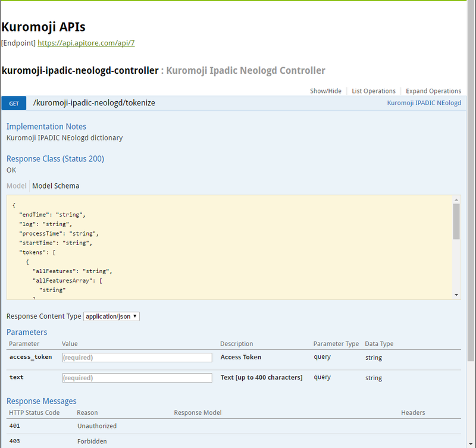The image size is (476, 448).
Task: Focus the access_token value field
Action: (137, 357)
